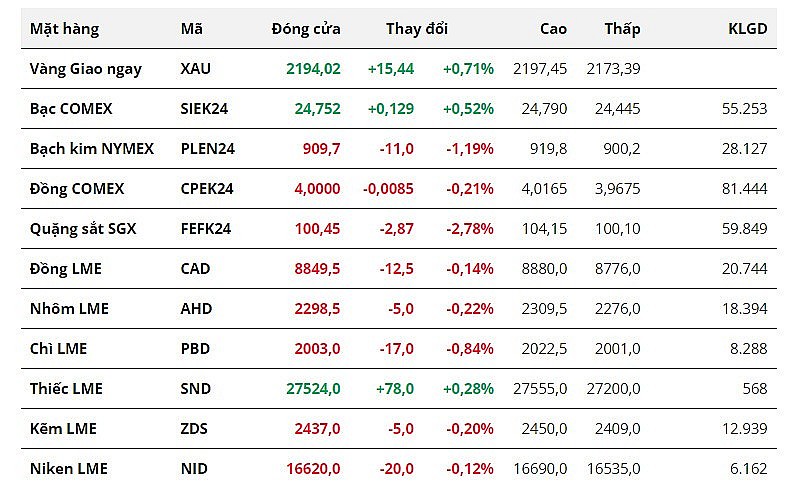Select the Thiếc LME closing price 27524,0

click(313, 389)
